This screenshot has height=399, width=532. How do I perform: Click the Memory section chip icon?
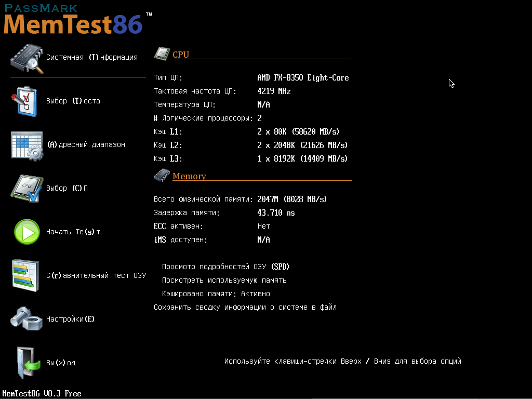[162, 176]
